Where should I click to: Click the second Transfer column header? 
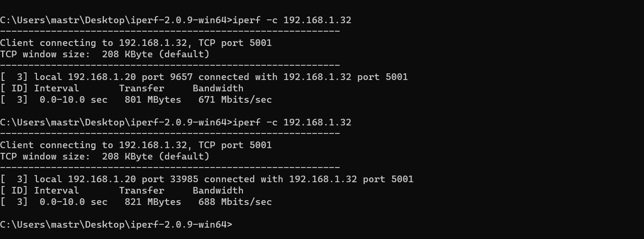point(141,190)
